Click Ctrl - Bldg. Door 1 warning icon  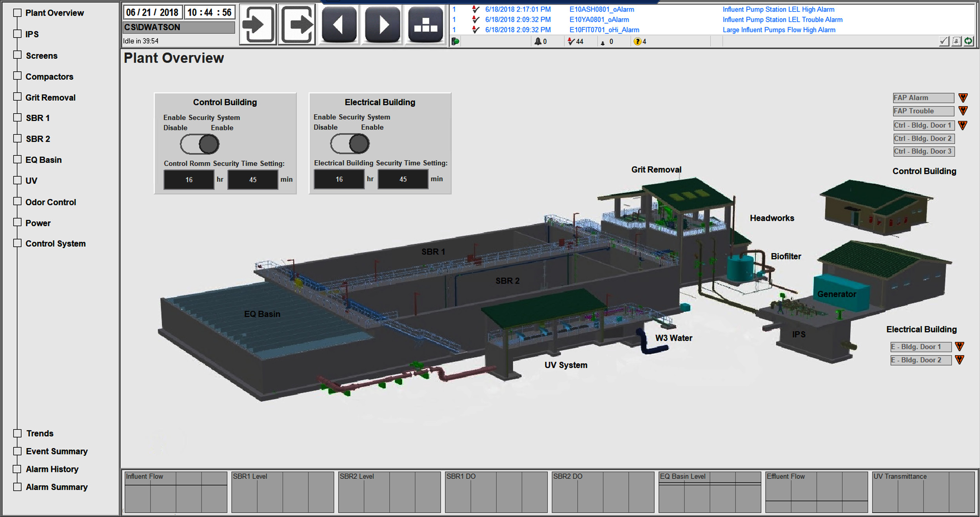963,125
